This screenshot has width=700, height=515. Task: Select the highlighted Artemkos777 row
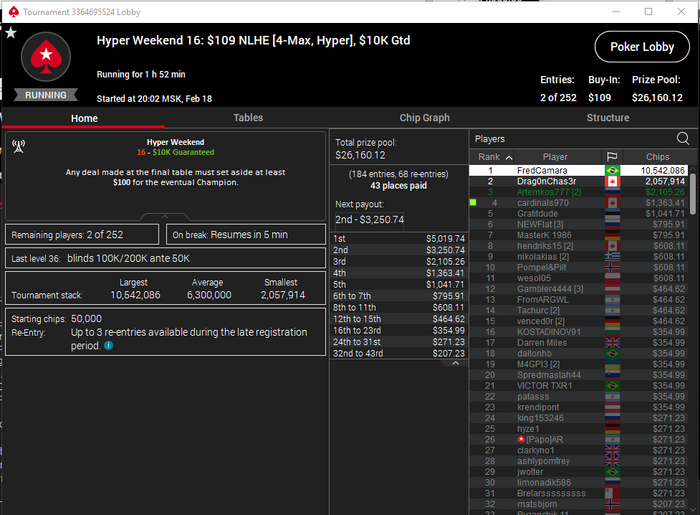click(x=578, y=192)
